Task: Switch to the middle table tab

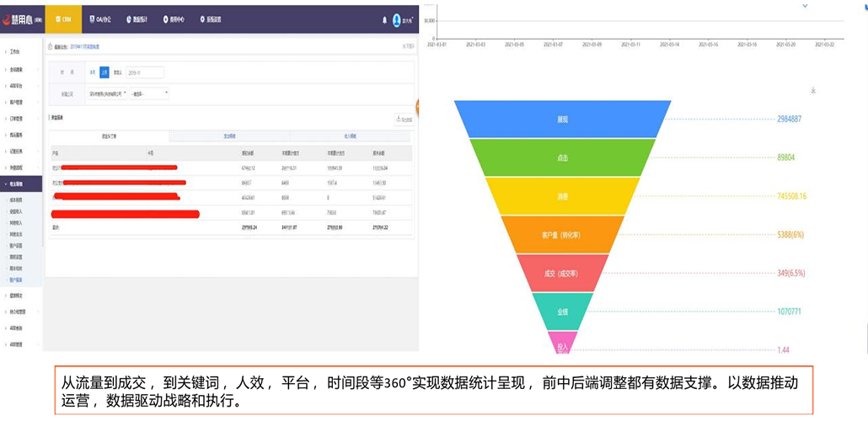Action: coord(229,136)
